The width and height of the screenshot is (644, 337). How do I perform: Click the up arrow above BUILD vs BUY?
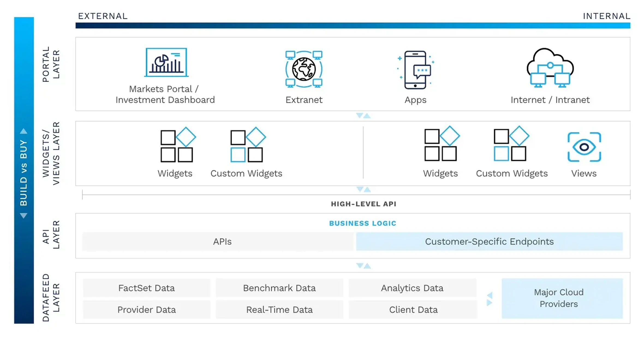tap(24, 131)
